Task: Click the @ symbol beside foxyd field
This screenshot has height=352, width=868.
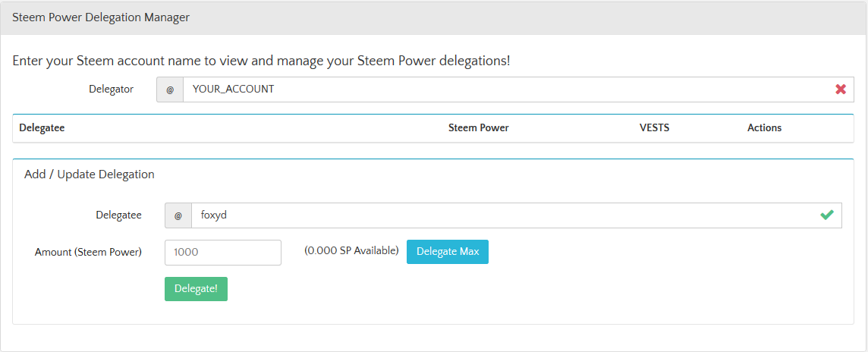Action: [x=178, y=215]
